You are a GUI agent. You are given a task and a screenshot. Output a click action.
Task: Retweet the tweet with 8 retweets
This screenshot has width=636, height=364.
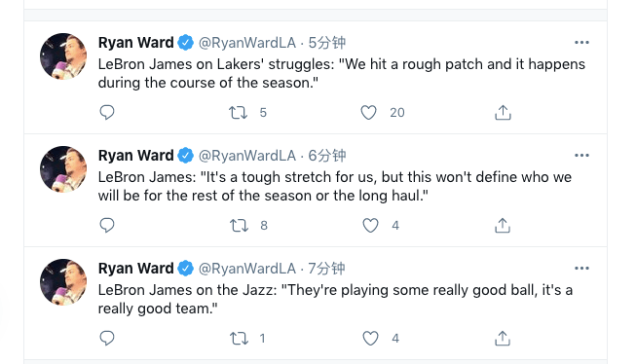pyautogui.click(x=239, y=226)
